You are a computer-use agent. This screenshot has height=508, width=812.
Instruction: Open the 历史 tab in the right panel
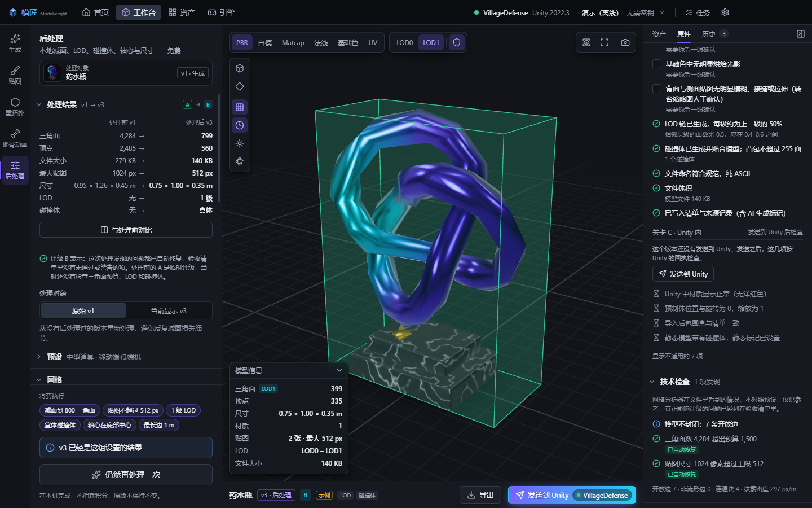(714, 34)
